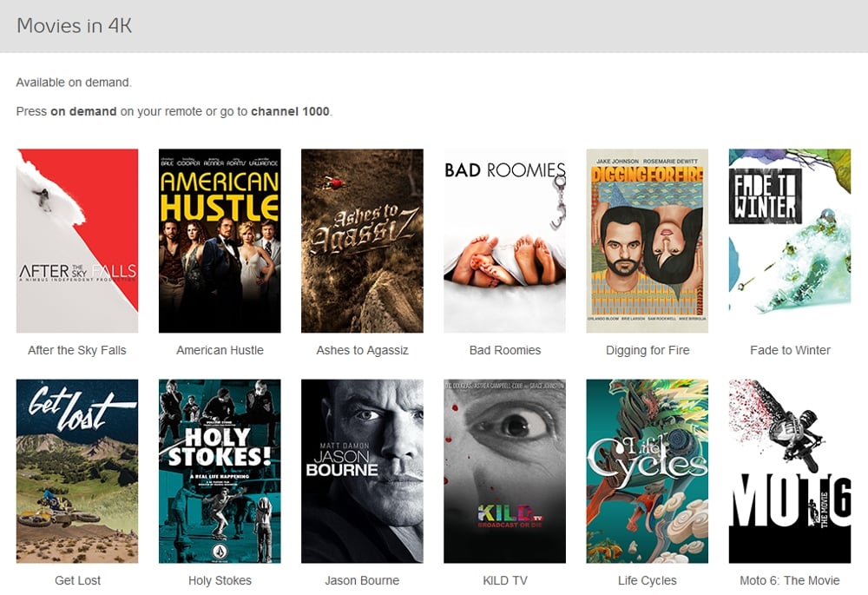Click the 'Available on demand.' text
Image resolution: width=868 pixels, height=595 pixels.
[x=74, y=83]
